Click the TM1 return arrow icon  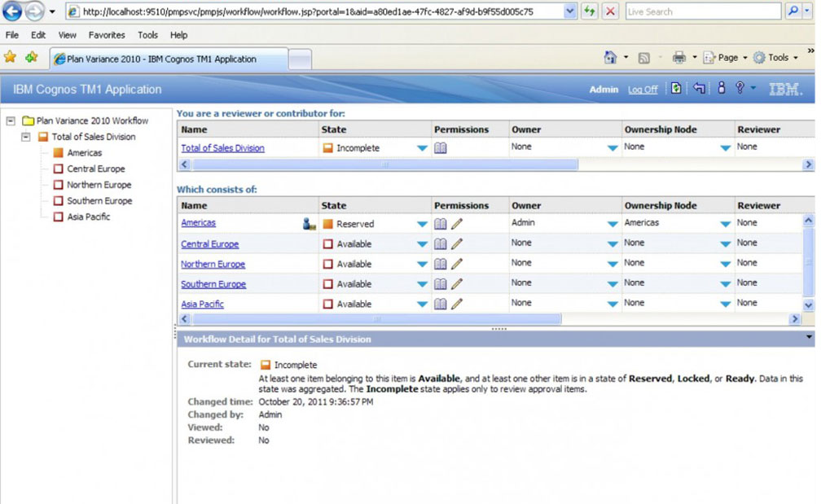(x=699, y=88)
